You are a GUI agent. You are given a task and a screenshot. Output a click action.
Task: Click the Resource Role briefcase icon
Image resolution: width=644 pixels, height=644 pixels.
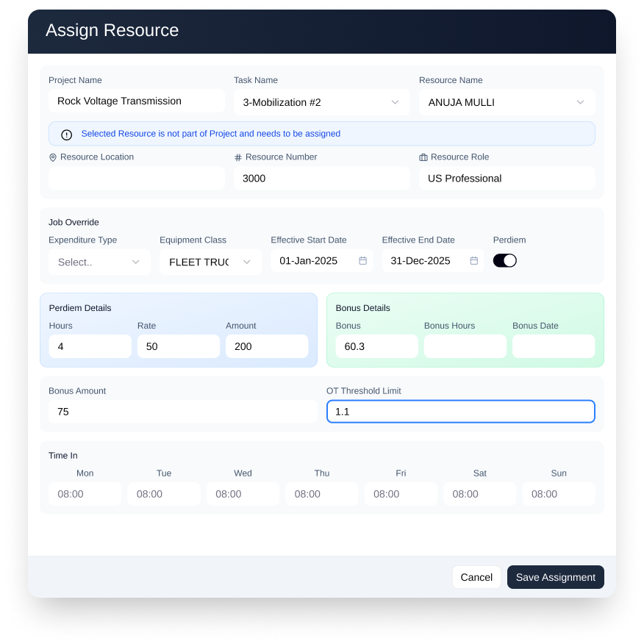(423, 157)
